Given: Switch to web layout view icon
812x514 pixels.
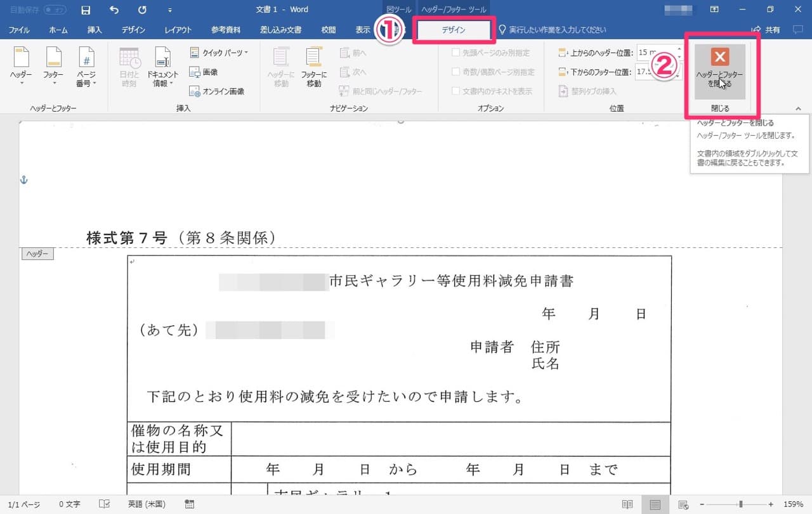Looking at the screenshot, I should [683, 504].
